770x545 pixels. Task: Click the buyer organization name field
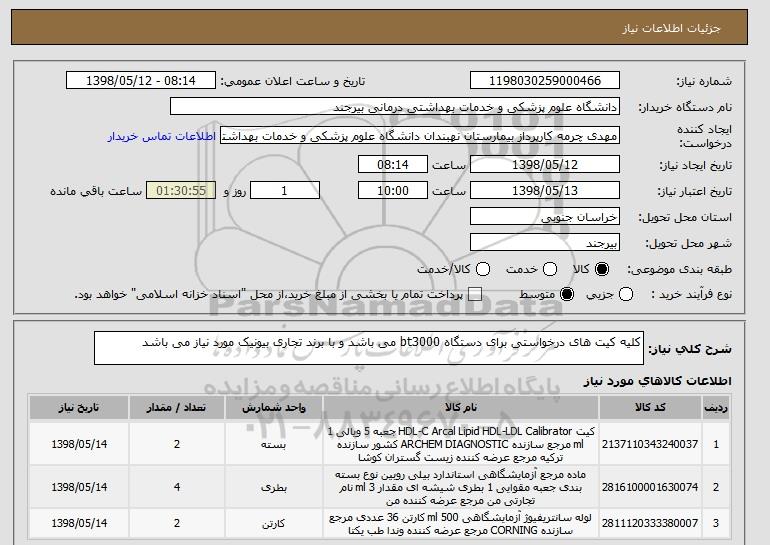pyautogui.click(x=395, y=107)
